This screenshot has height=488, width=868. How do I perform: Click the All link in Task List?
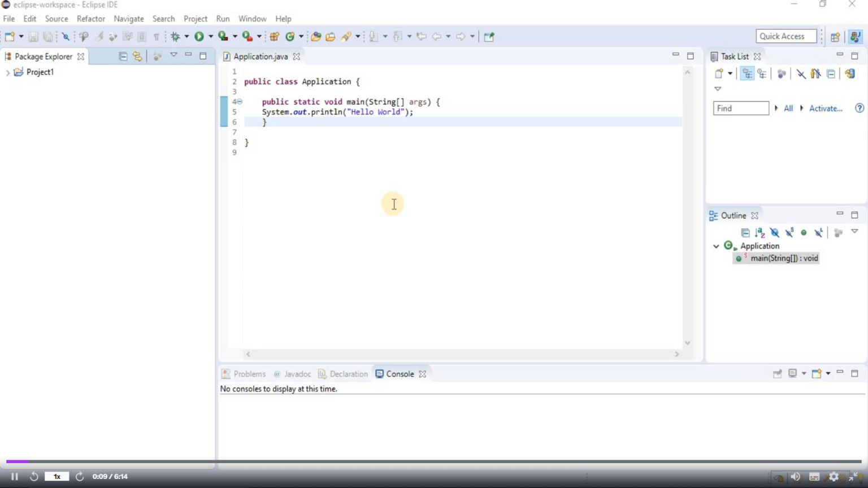click(788, 108)
